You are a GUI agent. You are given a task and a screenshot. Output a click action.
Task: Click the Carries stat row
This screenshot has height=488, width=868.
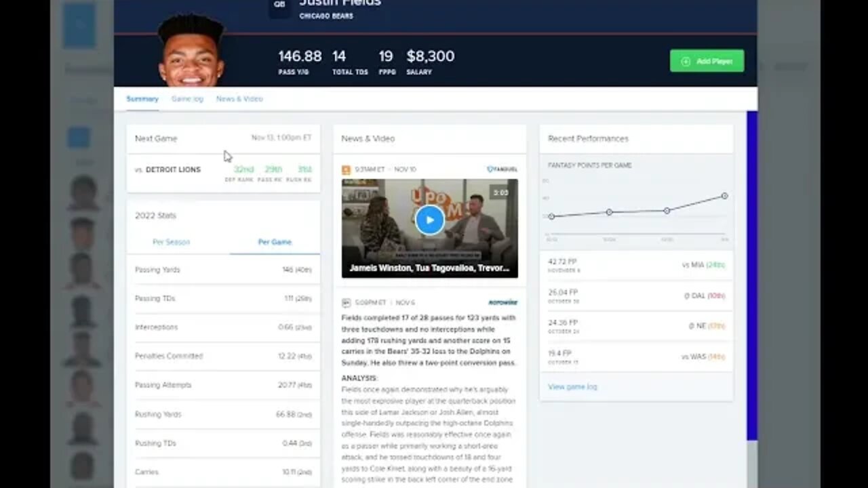(223, 472)
